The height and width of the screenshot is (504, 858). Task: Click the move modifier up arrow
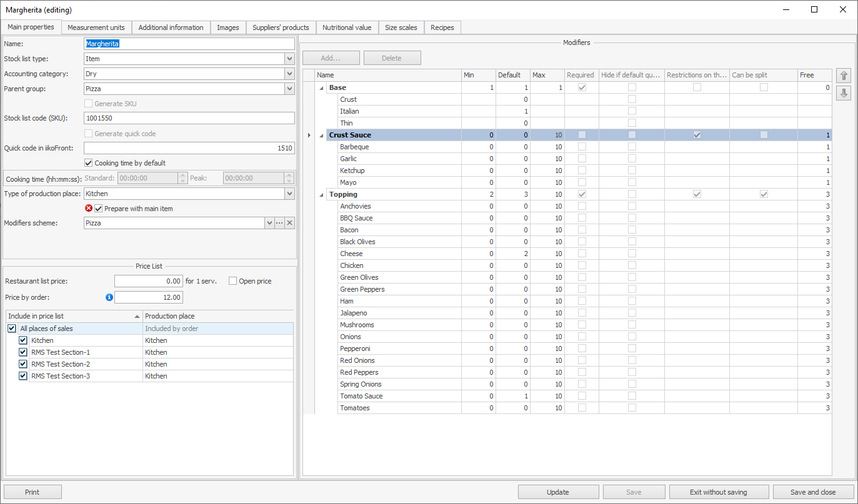coord(844,76)
